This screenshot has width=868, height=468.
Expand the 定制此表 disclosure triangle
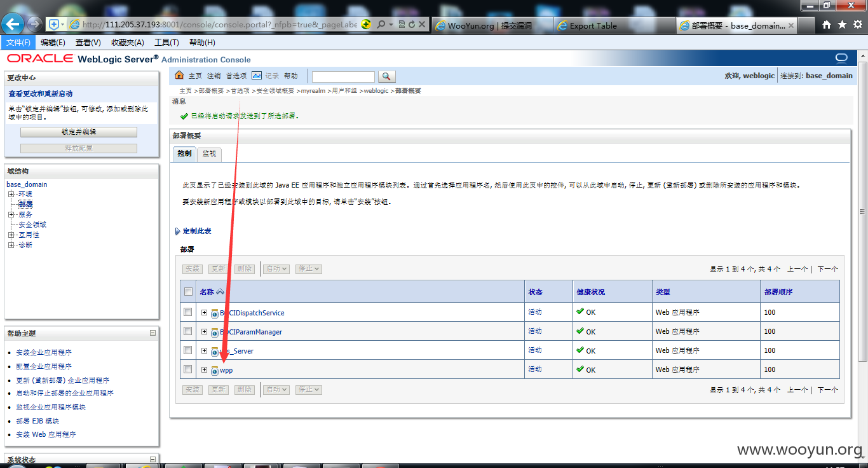(177, 231)
